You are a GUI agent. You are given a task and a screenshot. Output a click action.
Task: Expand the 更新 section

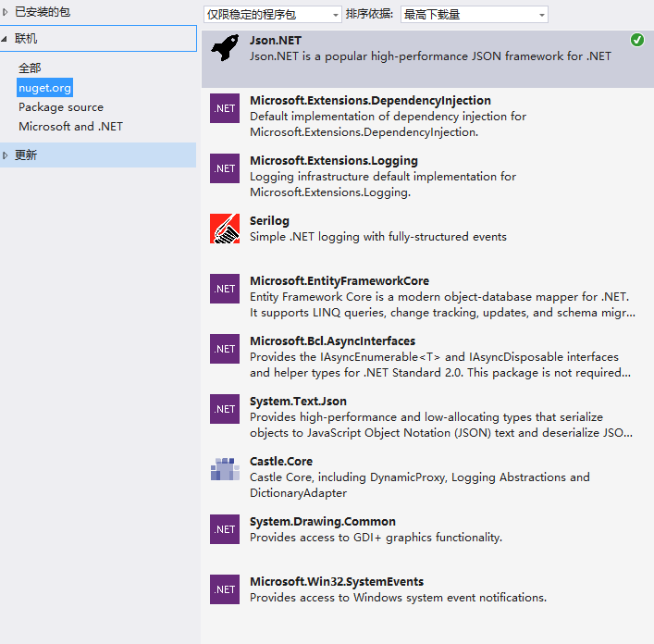click(x=5, y=155)
